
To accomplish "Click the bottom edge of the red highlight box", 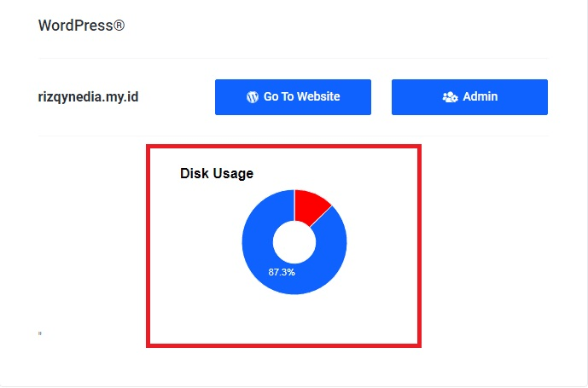I will [284, 345].
